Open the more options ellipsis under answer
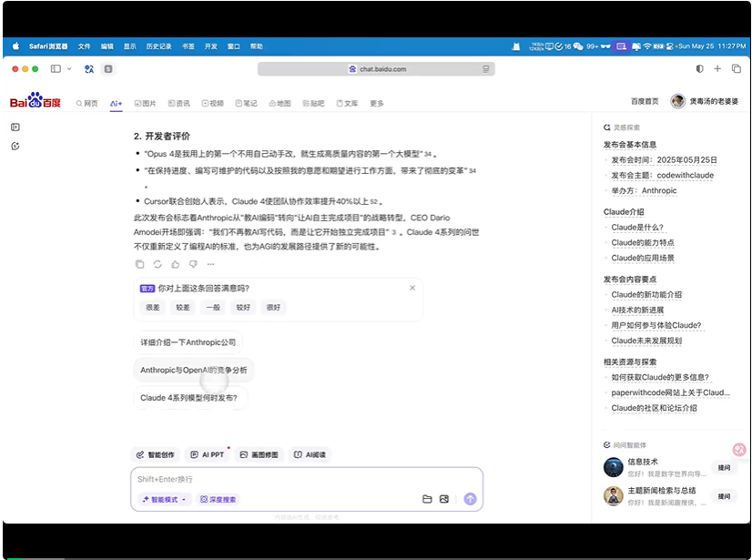This screenshot has width=752, height=560. (x=211, y=264)
